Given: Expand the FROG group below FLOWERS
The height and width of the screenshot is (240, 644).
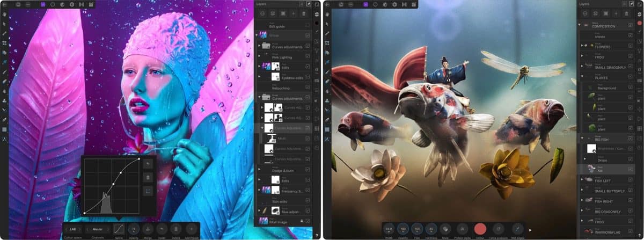Looking at the screenshot, I should (582, 55).
